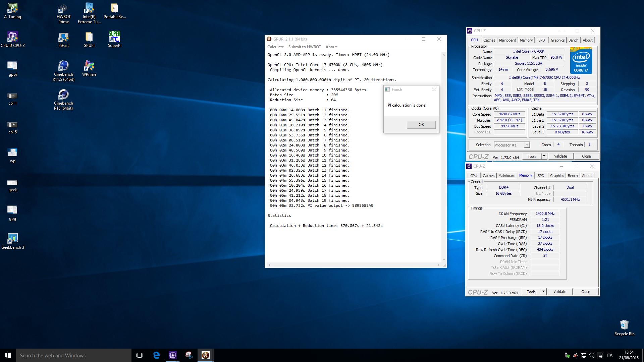
Task: Open the GPUPI folder on desktop
Action: coord(89,40)
